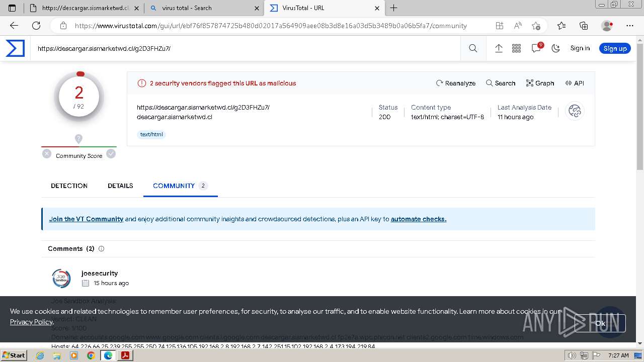Image resolution: width=644 pixels, height=362 pixels.
Task: Reanalyze the URL
Action: (455, 83)
